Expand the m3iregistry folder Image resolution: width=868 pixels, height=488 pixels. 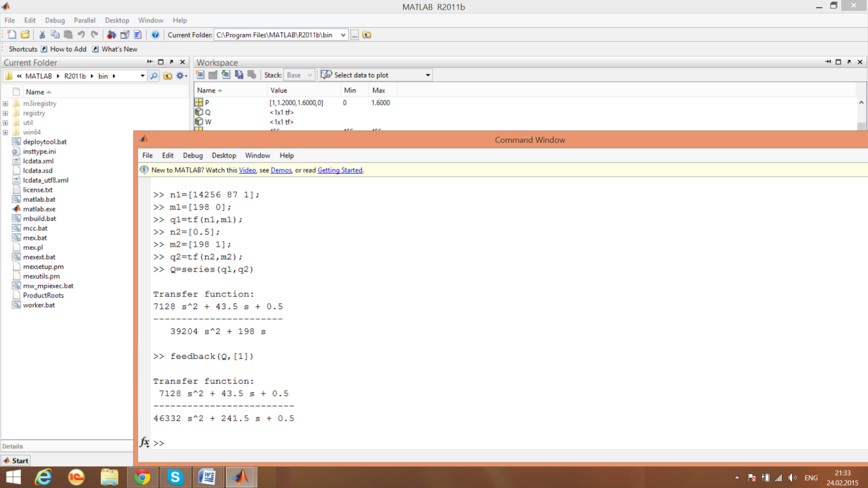point(5,104)
